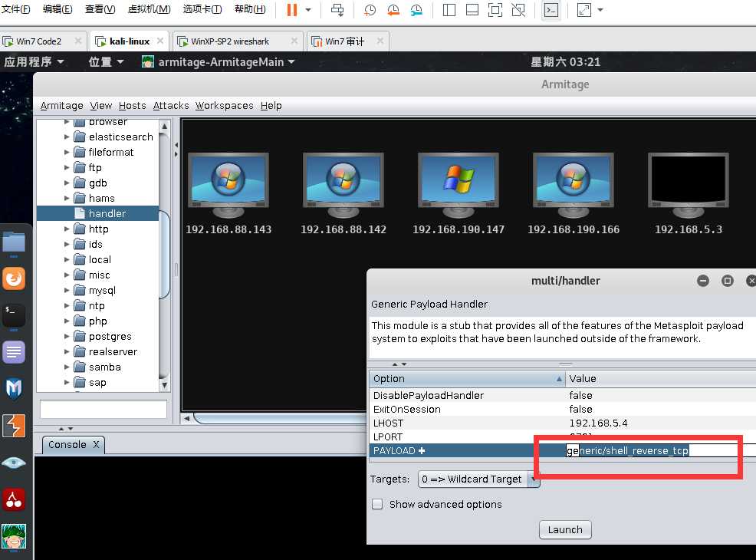Expand the mysql module folder
Screen dimensions: 756x560
click(x=67, y=291)
